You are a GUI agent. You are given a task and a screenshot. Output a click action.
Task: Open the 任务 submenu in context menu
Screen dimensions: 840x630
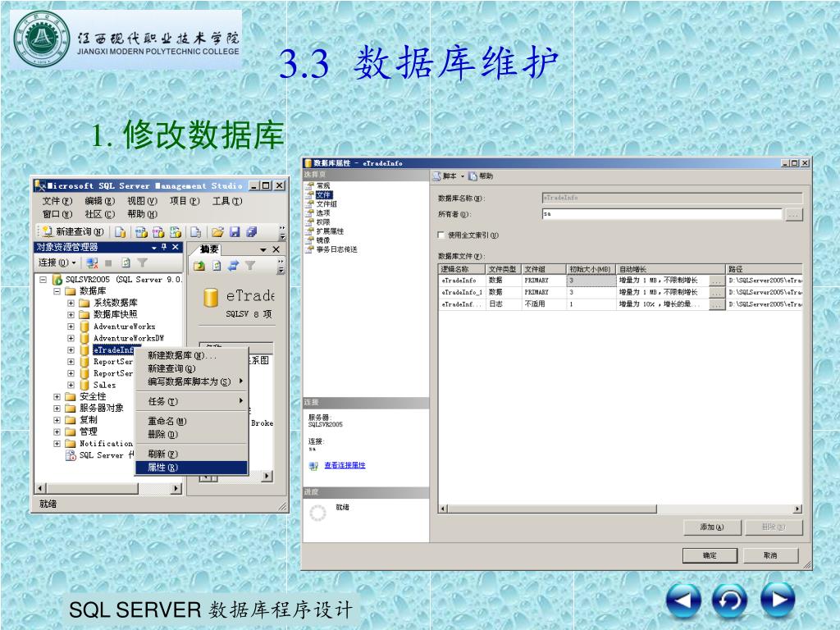(x=191, y=401)
